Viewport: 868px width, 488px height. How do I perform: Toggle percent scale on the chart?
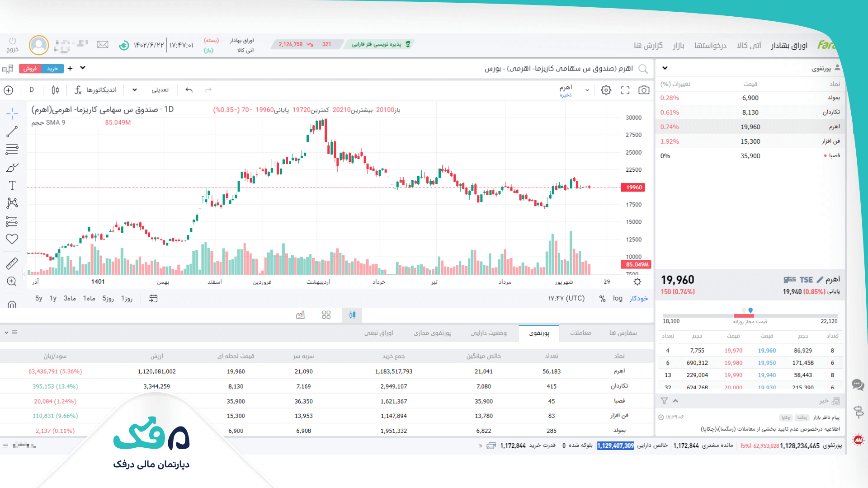coord(602,299)
